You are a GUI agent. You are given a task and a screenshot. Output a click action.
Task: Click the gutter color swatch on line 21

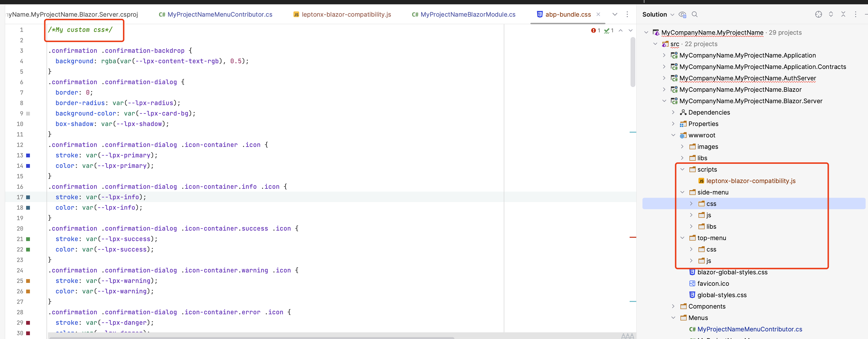28,239
